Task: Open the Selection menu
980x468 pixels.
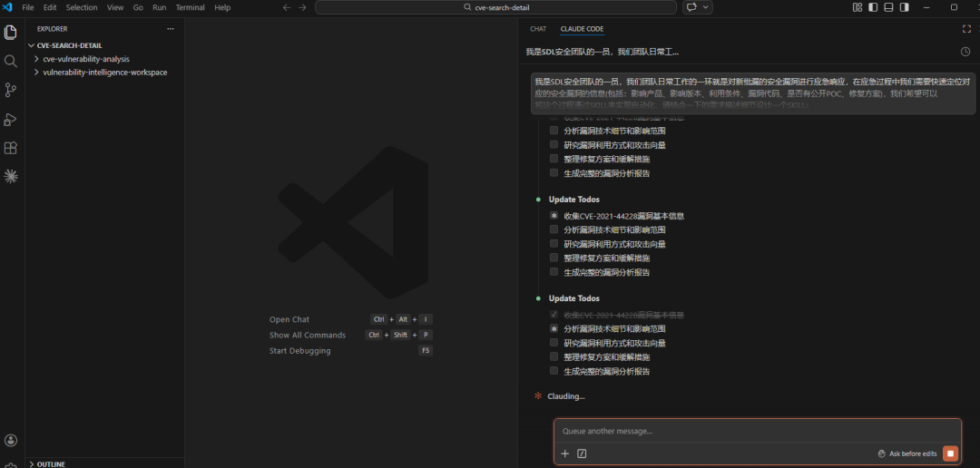Action: (82, 7)
